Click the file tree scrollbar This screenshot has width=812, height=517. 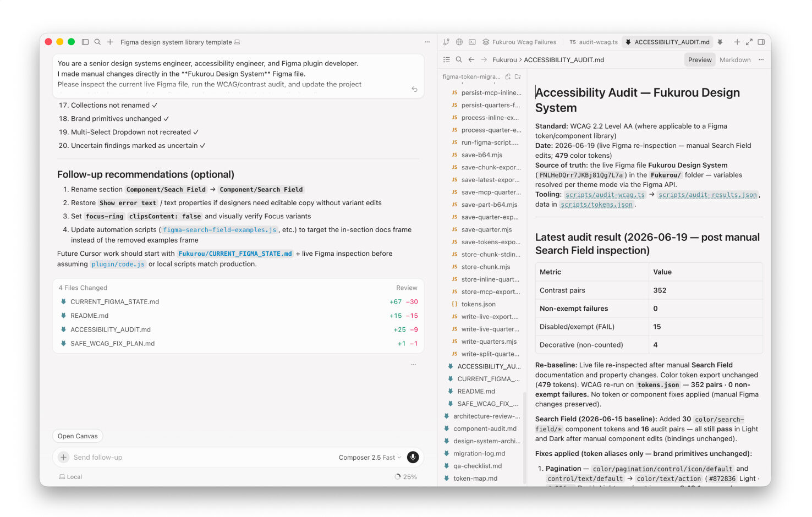pyautogui.click(x=524, y=437)
